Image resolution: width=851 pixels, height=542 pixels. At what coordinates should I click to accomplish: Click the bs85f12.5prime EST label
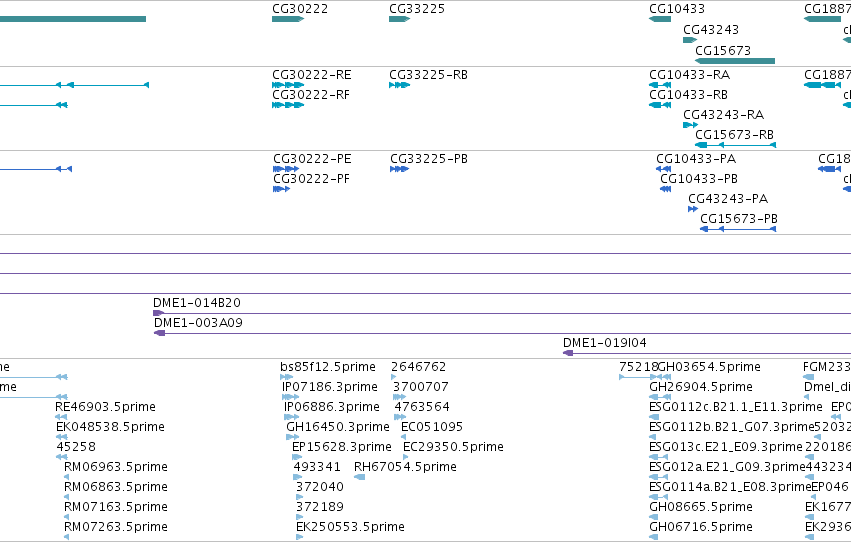(328, 367)
